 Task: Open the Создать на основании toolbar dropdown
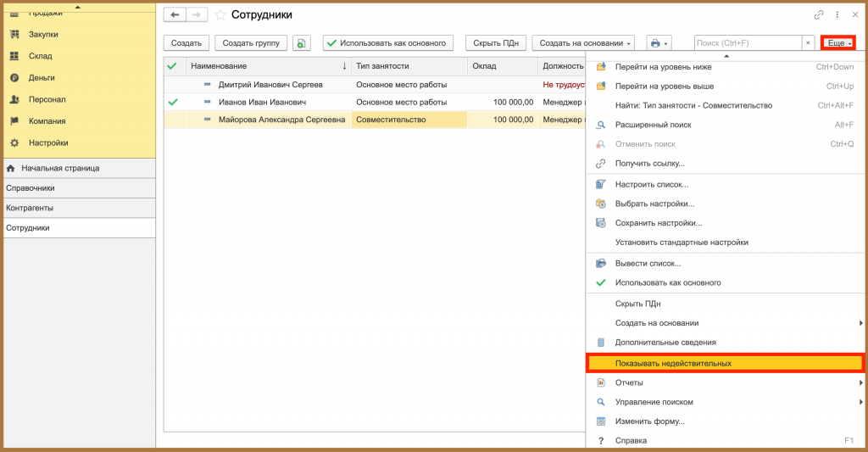(583, 43)
